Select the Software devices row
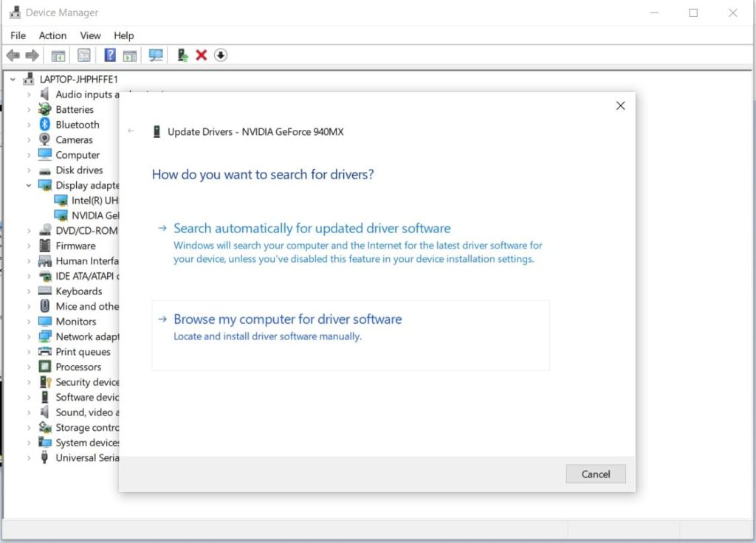Viewport: 756px width, 543px height. tap(78, 397)
